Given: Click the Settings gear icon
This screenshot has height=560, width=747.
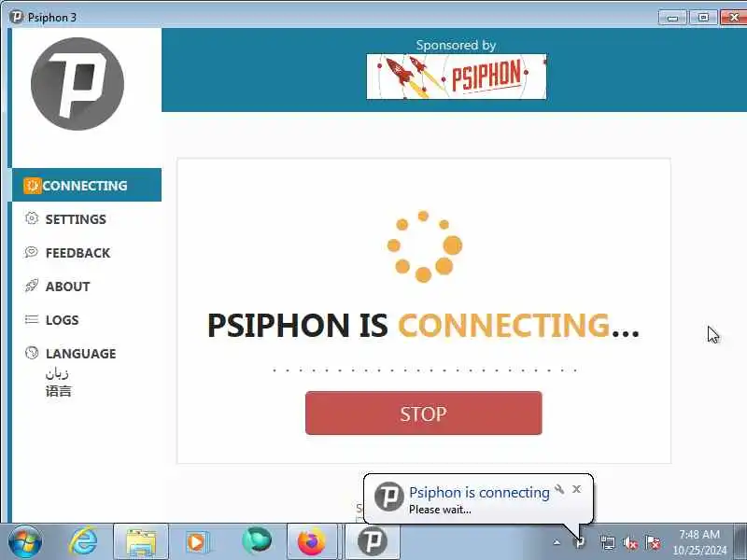Looking at the screenshot, I should (x=32, y=218).
